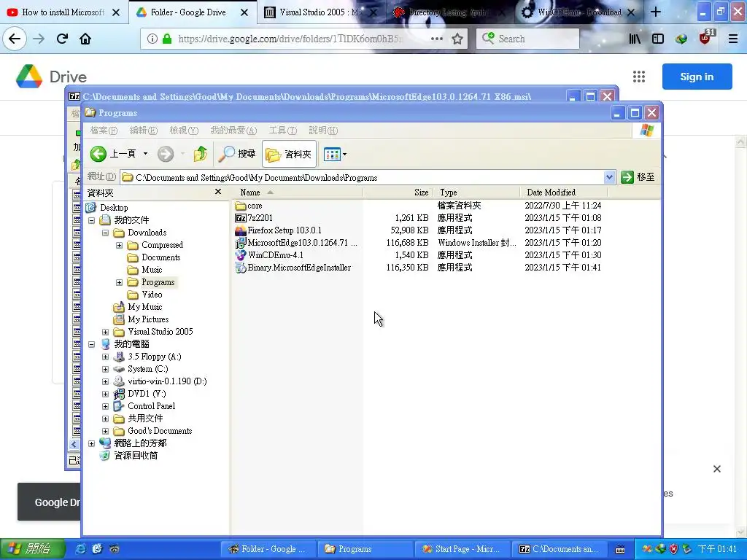
Task: Open Firefox Library icon
Action: (635, 39)
